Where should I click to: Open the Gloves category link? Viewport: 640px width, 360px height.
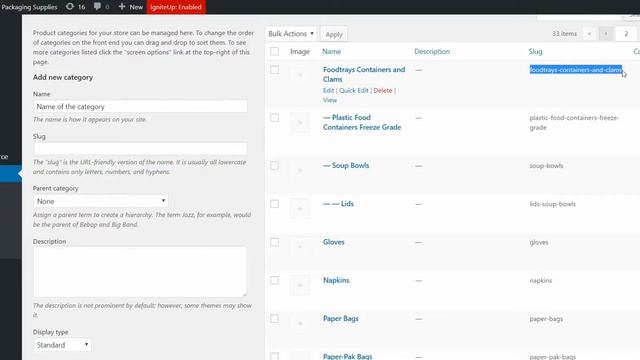click(333, 242)
